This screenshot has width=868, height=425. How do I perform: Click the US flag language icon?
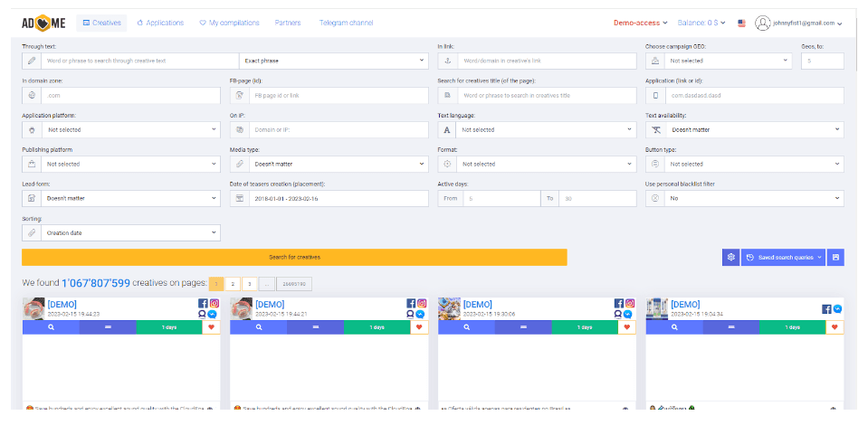click(742, 23)
